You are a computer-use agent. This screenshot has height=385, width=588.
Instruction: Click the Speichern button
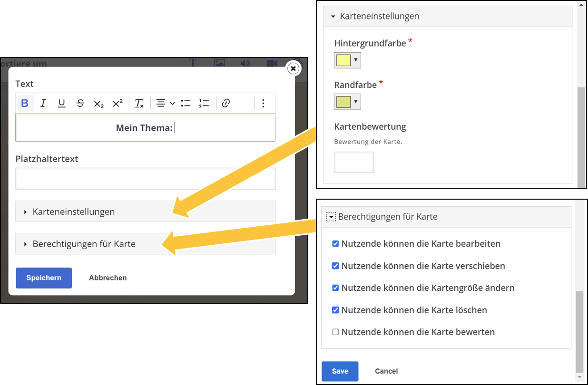click(x=44, y=278)
